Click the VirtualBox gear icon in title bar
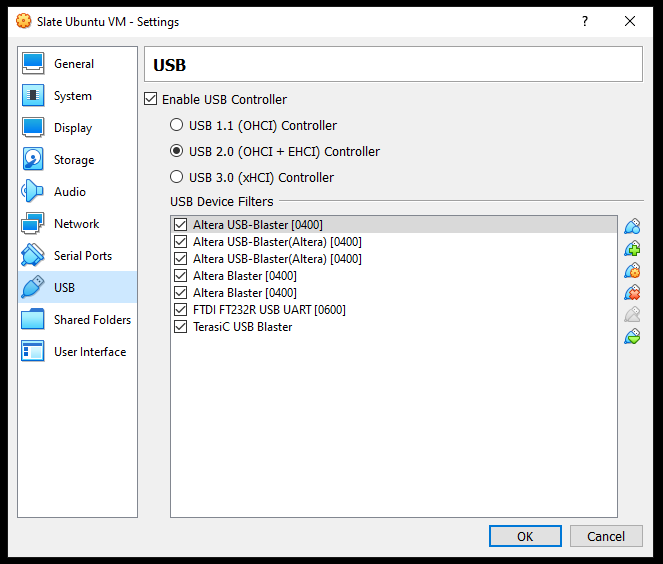 point(24,21)
